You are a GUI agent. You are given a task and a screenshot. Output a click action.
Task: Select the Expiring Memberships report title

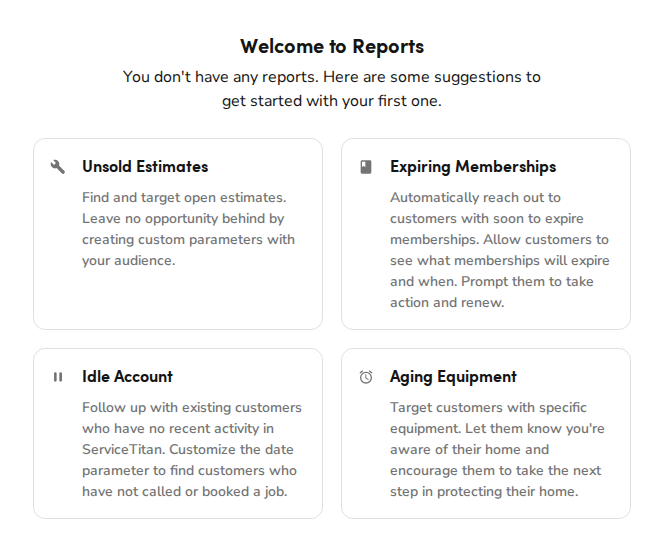coord(473,167)
